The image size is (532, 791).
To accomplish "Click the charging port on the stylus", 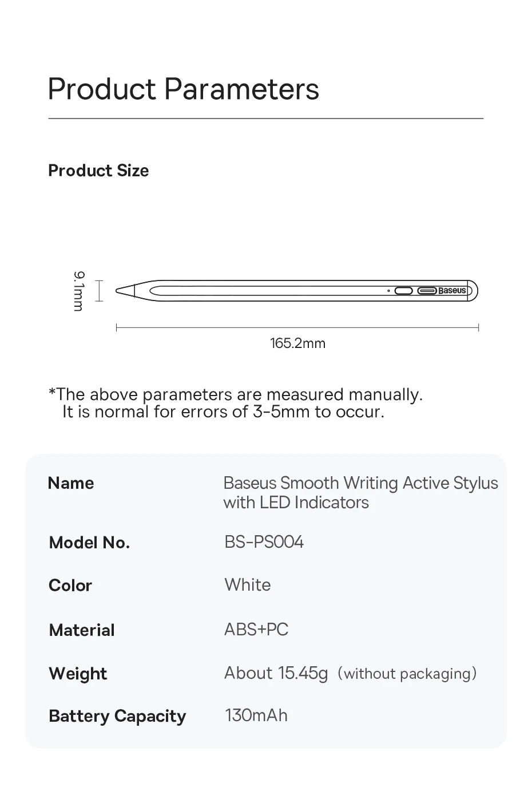I will pos(427,291).
